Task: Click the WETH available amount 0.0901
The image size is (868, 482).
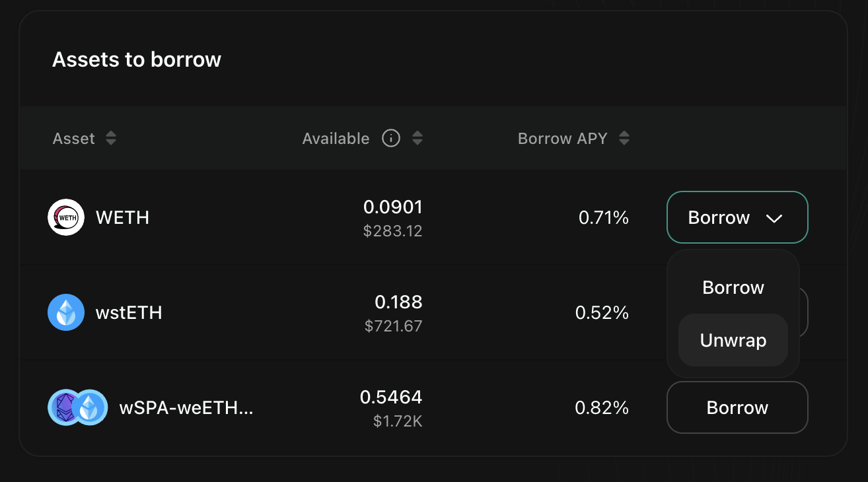Action: 392,207
